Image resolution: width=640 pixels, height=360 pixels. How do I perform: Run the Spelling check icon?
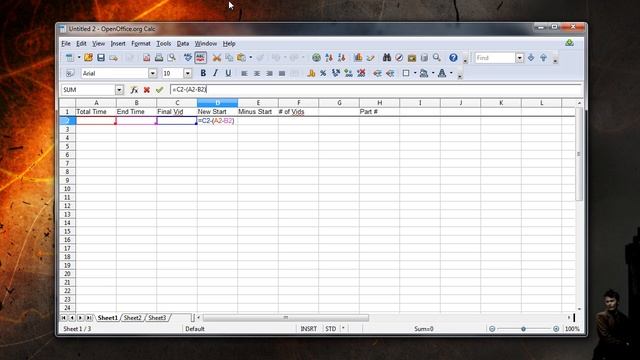click(x=188, y=58)
